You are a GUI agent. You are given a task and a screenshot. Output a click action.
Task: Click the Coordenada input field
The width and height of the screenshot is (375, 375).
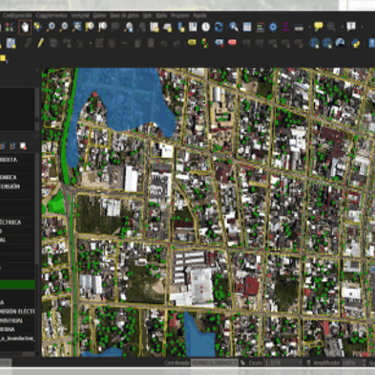coord(214,363)
